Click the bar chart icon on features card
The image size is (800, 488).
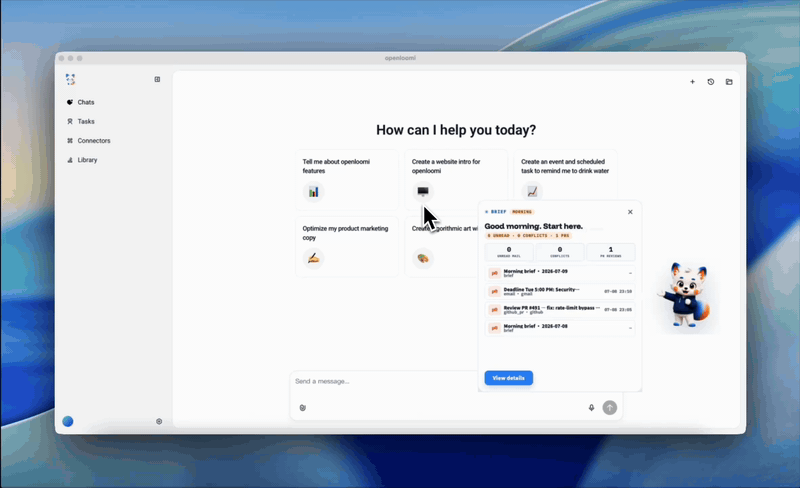click(x=313, y=192)
